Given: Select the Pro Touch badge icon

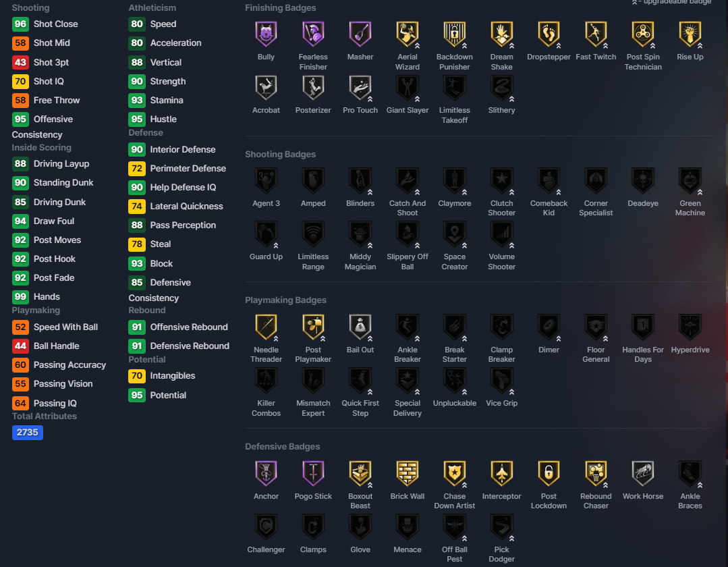Looking at the screenshot, I should pyautogui.click(x=360, y=87).
